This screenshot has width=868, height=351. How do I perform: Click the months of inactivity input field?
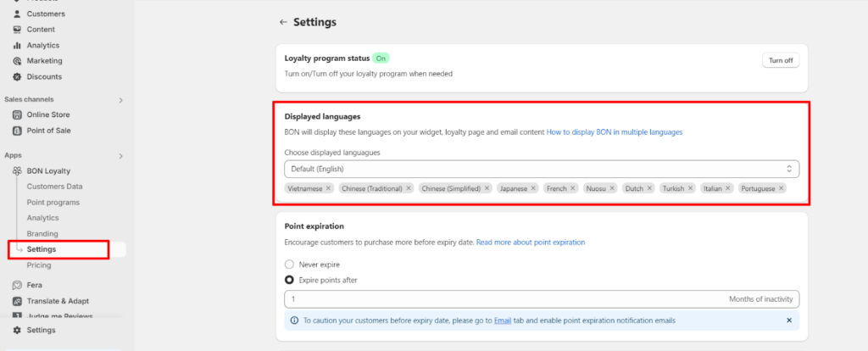tap(542, 299)
